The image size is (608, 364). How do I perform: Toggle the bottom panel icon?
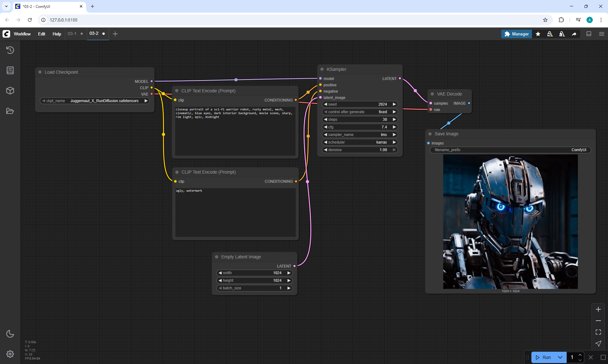pos(589,34)
